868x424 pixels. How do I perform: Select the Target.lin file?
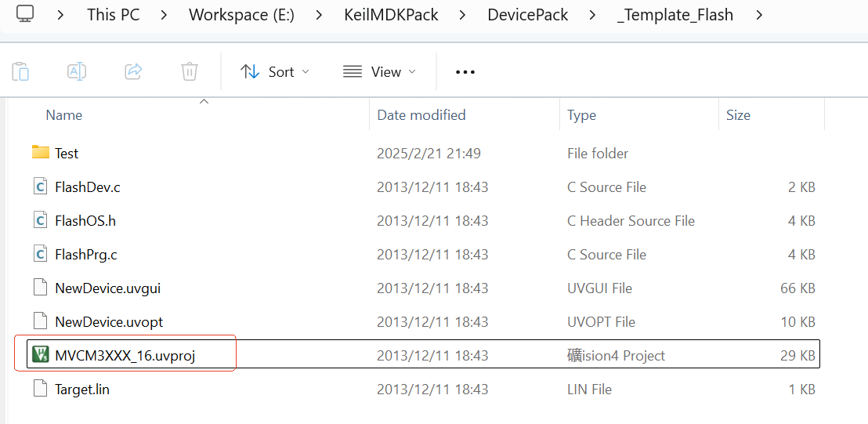[x=81, y=389]
